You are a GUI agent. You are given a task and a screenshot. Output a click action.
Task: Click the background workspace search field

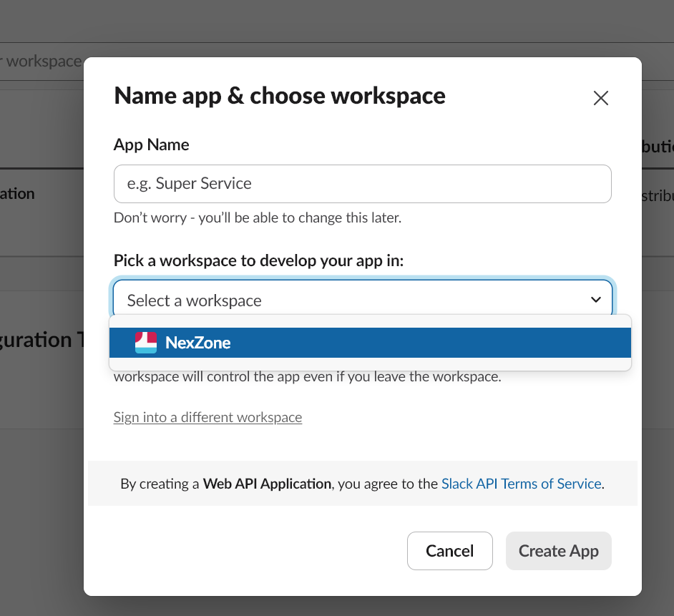click(41, 62)
